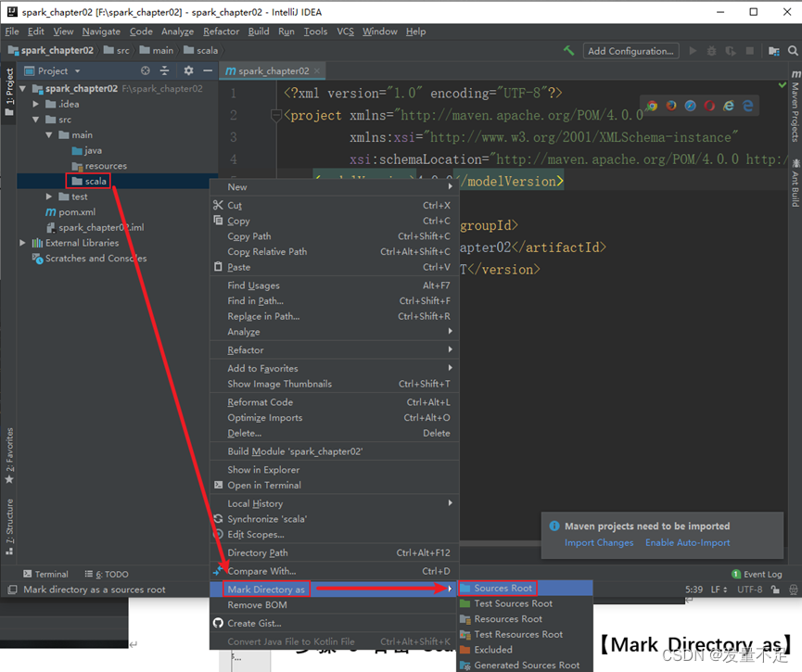Open pom preview in Internet Explorer icon
The height and width of the screenshot is (672, 802).
(x=729, y=106)
